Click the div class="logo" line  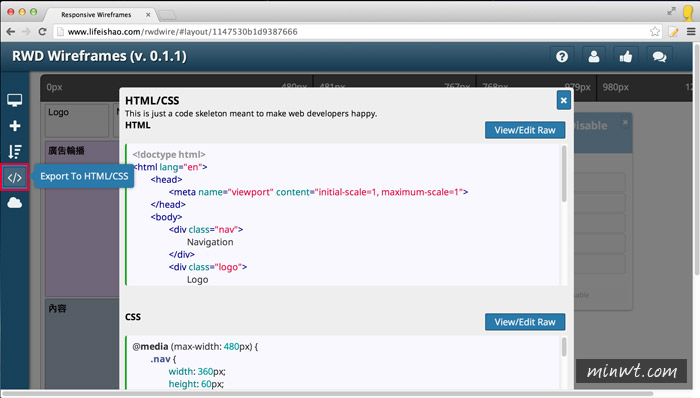pyautogui.click(x=208, y=267)
